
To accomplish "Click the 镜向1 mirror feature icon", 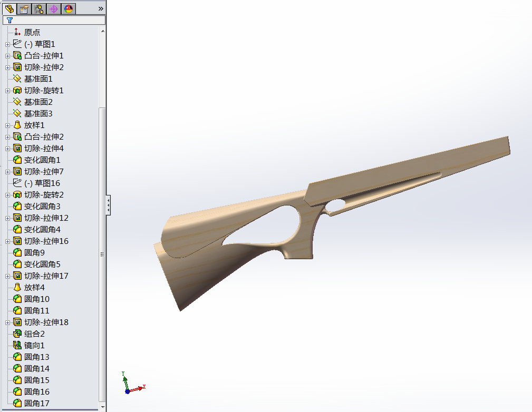I will [x=17, y=345].
